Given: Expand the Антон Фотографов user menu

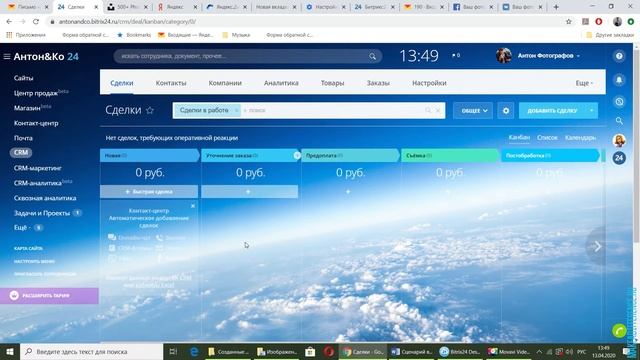Looking at the screenshot, I should point(549,56).
